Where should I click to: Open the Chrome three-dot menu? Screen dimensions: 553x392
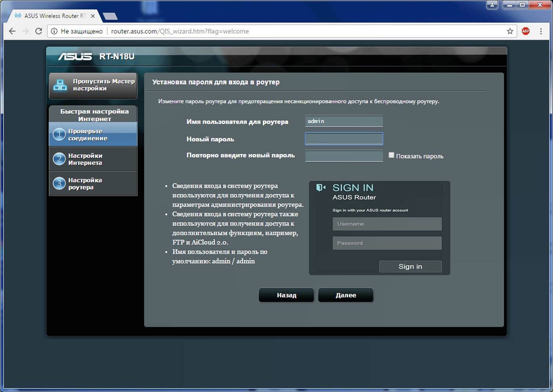coord(541,31)
